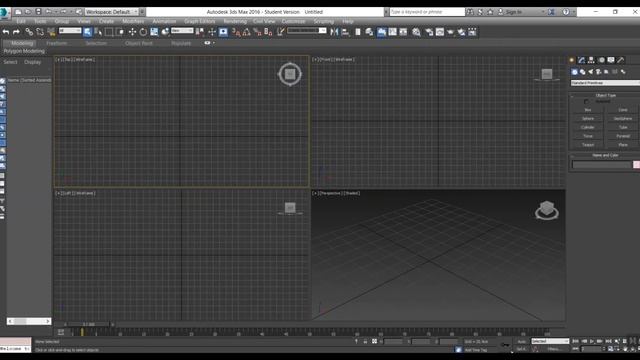
Task: Switch to the Object Paint ribbon tab
Action: coord(139,43)
